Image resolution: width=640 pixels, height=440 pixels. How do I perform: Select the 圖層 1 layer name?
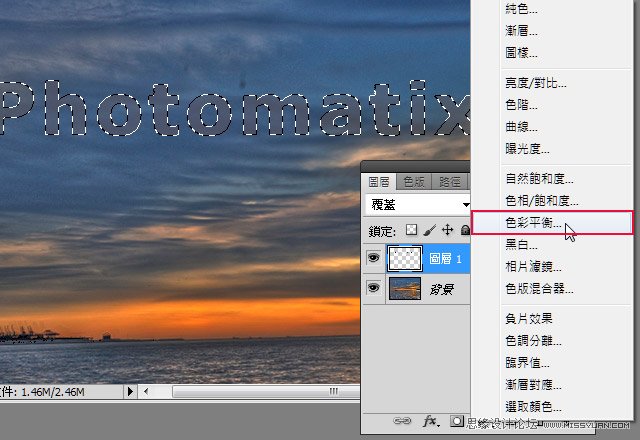[445, 259]
